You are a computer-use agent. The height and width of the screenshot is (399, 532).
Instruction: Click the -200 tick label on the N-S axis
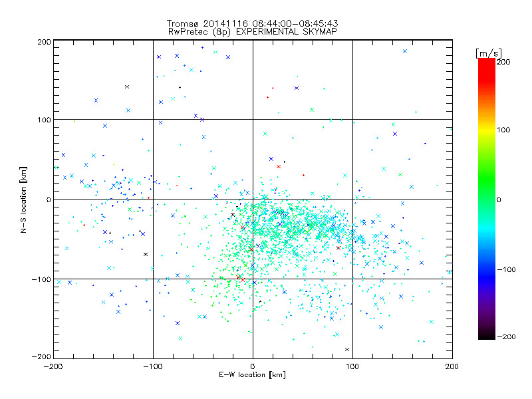tap(41, 356)
